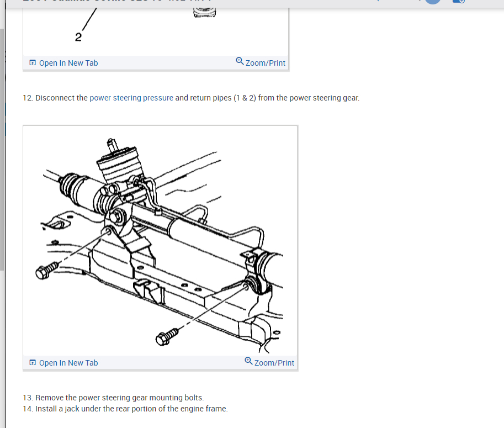Open In New Tab under steering gear bolts diagram

(x=63, y=363)
